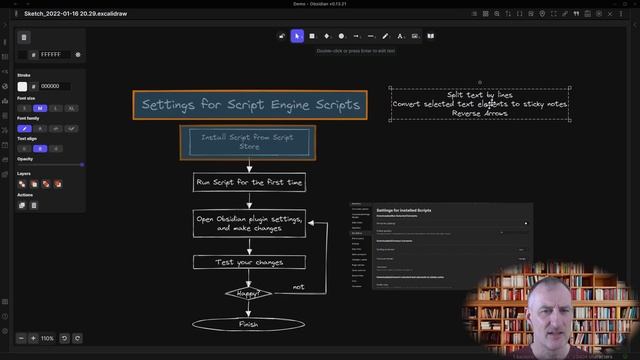This screenshot has width=640, height=360.
Task: Delete the selected element under Actions
Action: [34, 205]
